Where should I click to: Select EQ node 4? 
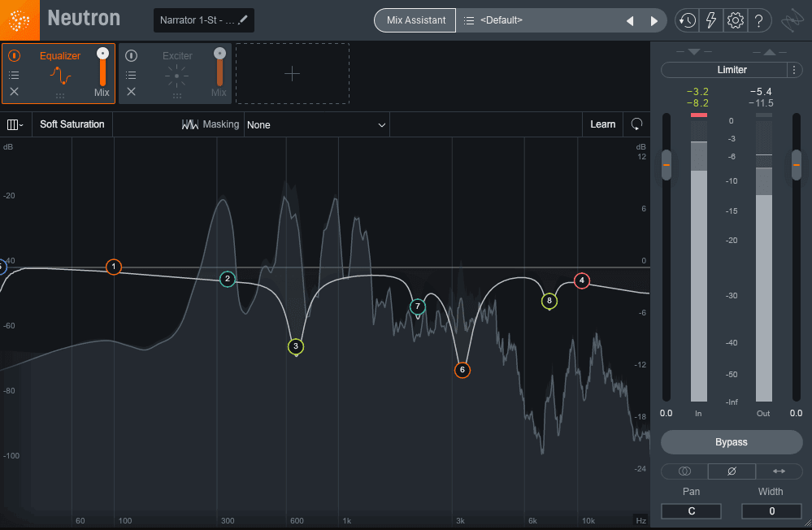point(581,280)
